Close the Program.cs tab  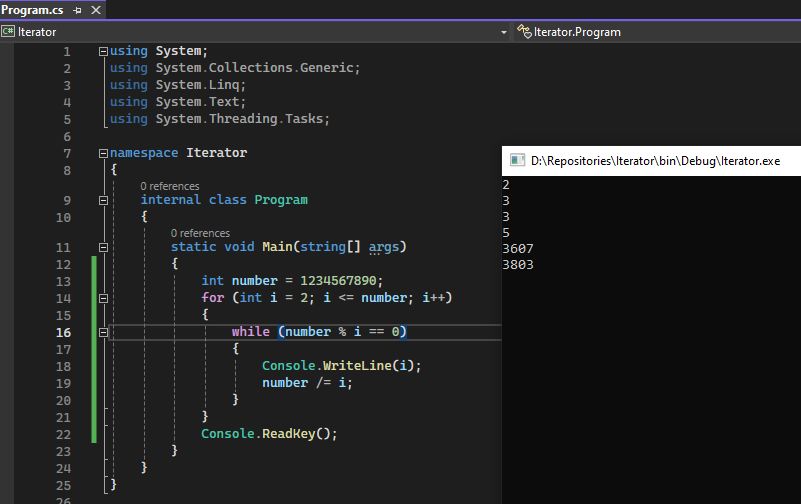pyautogui.click(x=96, y=10)
